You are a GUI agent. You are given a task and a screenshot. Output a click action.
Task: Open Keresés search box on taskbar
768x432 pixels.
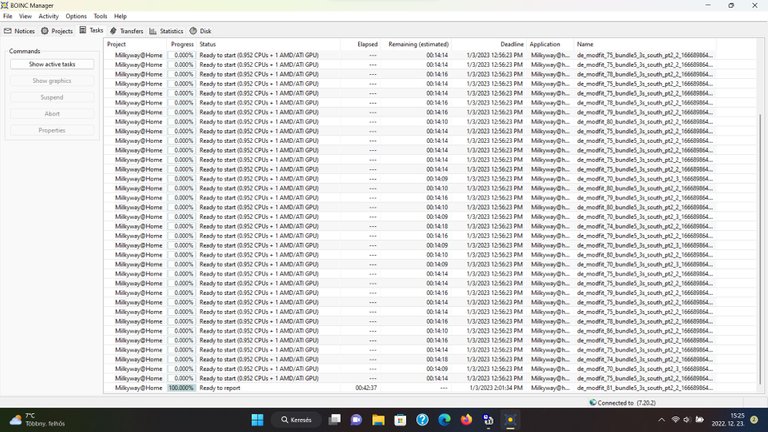pos(296,420)
